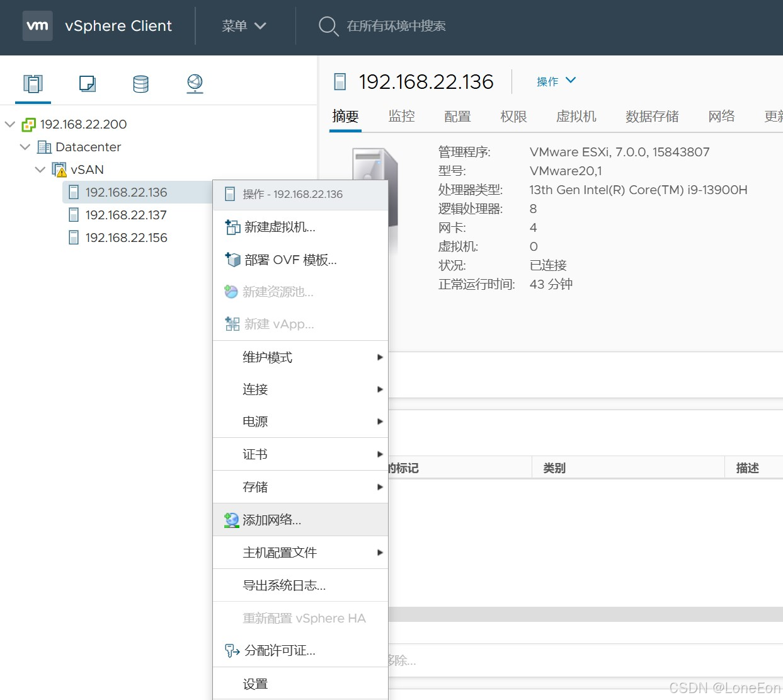Open the 菜单 dropdown
Image resolution: width=783 pixels, height=700 pixels.
click(x=244, y=26)
